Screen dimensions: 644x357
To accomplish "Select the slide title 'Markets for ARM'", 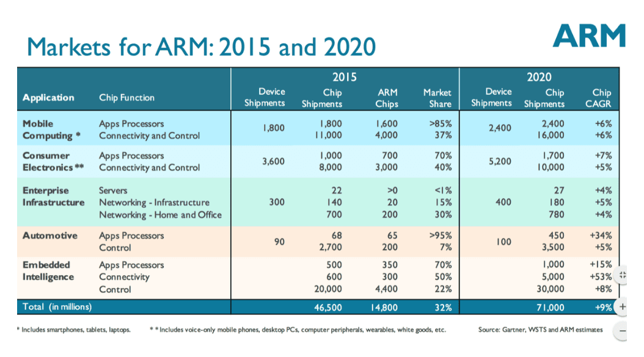I will (x=202, y=47).
